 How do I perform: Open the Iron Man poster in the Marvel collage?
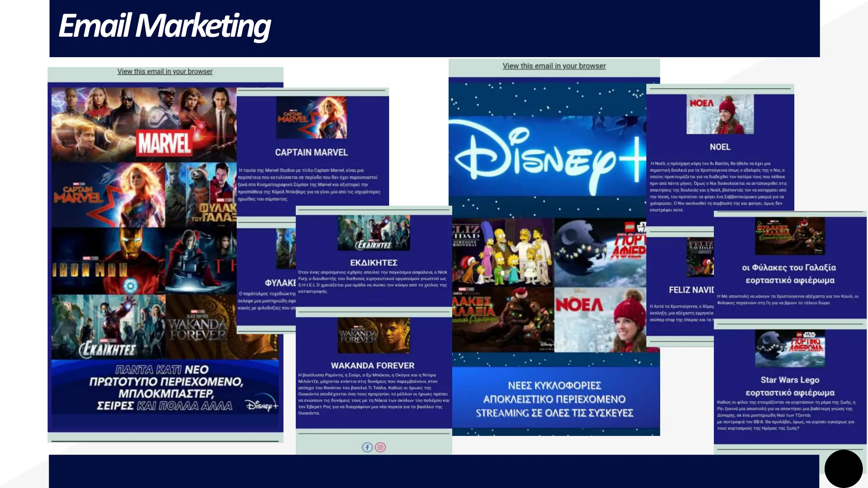click(x=108, y=261)
